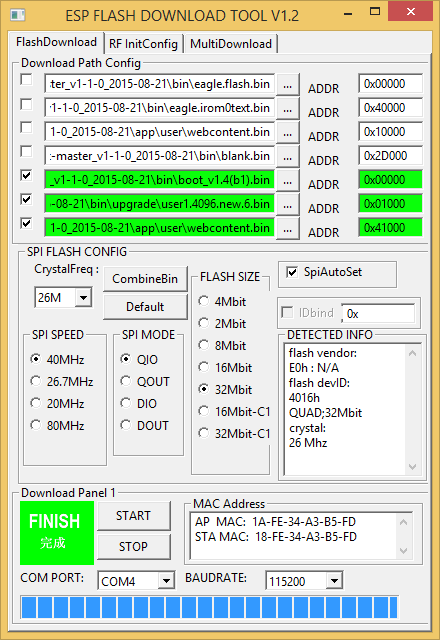Click the app icon in the title bar
This screenshot has height=640, width=440.
coord(18,15)
